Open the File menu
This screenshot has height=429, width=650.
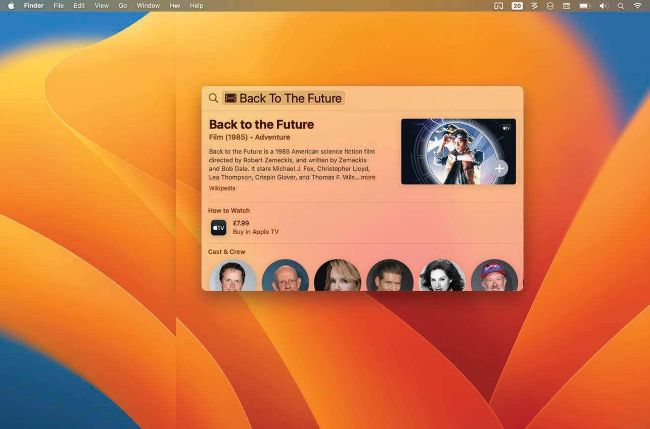[58, 6]
